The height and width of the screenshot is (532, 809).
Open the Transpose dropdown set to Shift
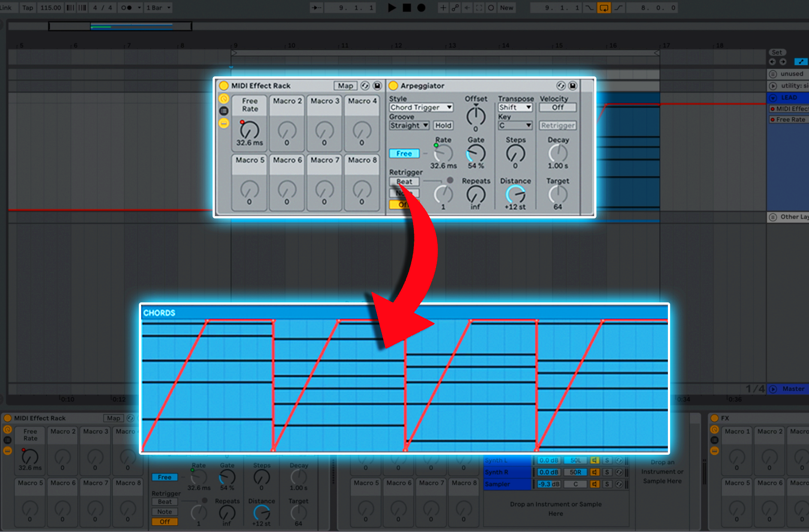(515, 107)
